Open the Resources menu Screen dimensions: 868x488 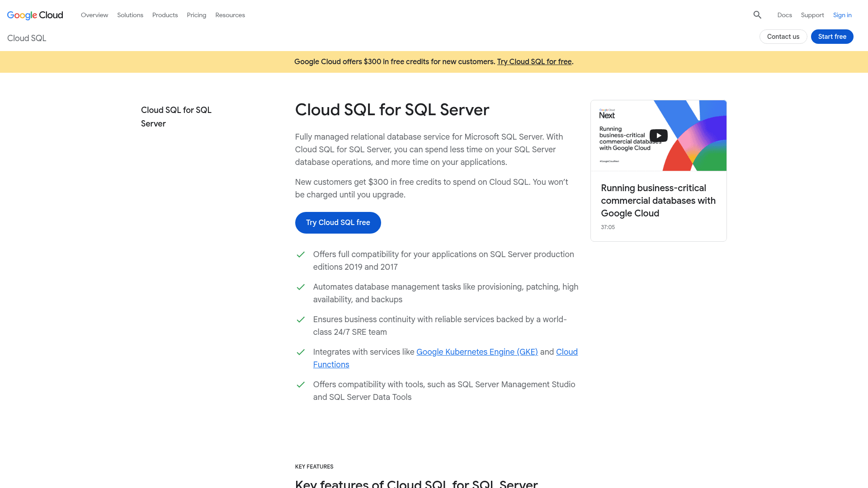tap(230, 15)
